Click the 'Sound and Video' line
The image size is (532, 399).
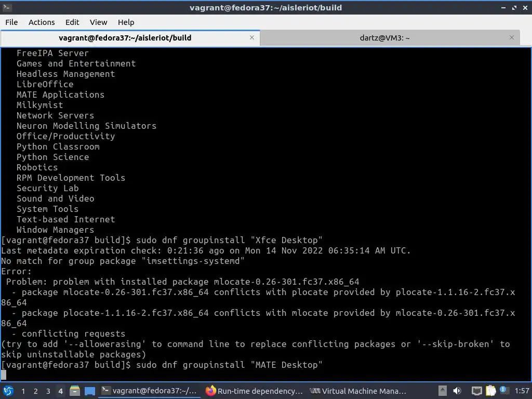55,198
